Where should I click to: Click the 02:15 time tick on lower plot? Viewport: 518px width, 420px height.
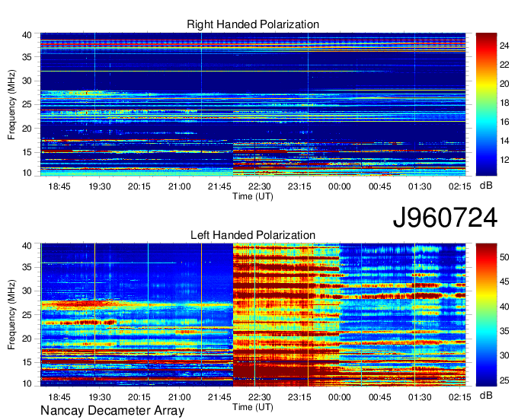click(x=459, y=397)
